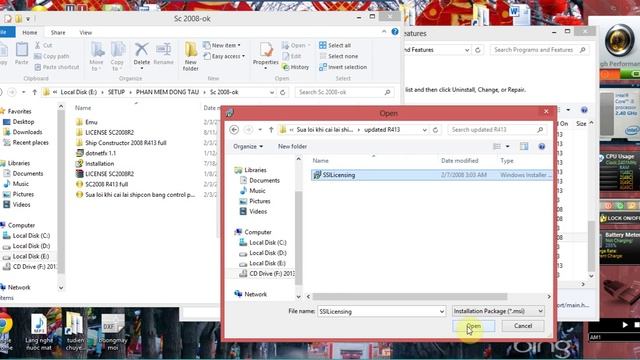Refresh the Sc 2008-ok Explorer window

[282, 92]
